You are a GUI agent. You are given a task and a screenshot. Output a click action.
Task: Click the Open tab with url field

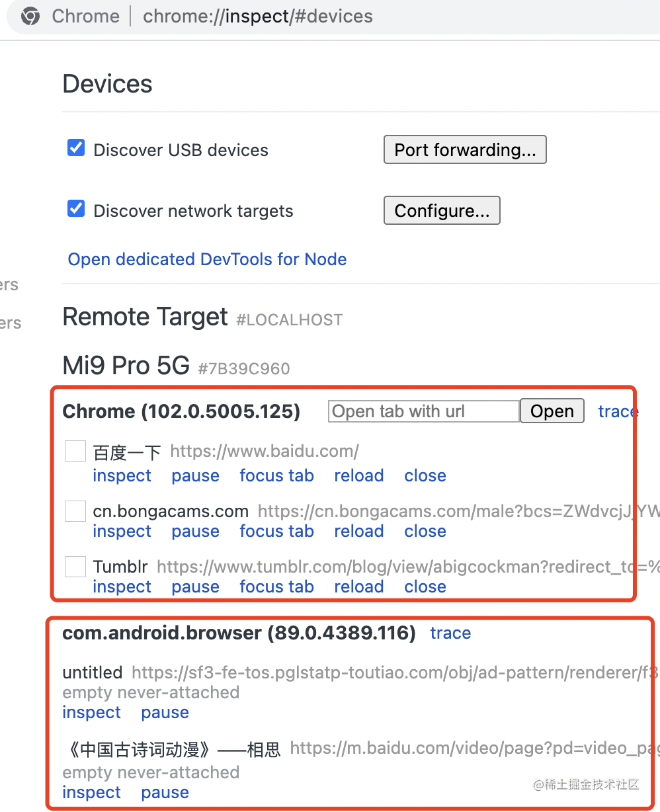424,411
